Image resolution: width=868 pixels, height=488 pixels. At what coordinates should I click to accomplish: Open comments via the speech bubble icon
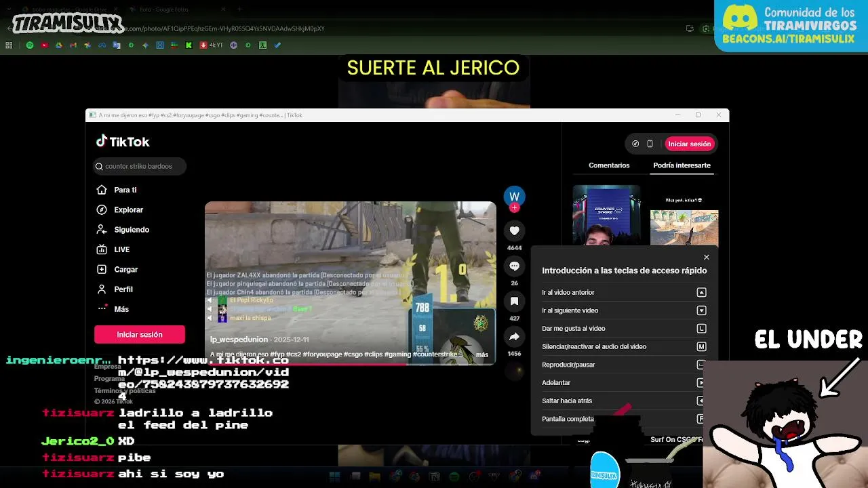coord(514,266)
